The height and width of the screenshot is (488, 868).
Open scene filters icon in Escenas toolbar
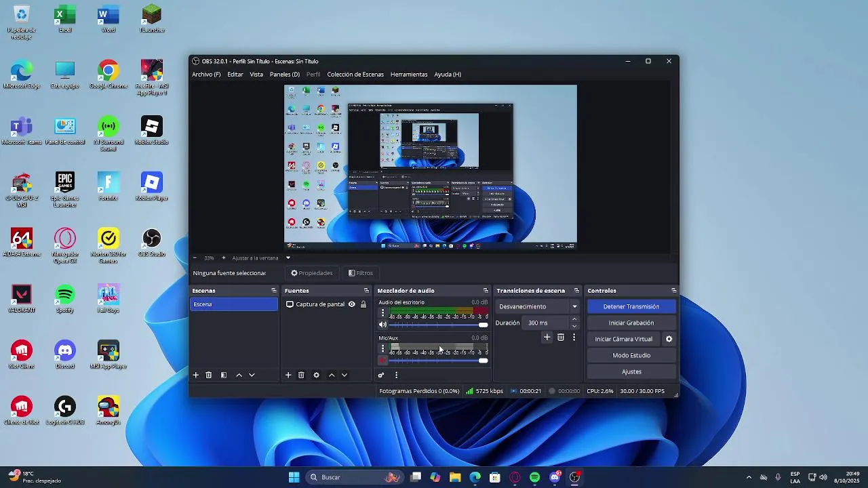point(224,375)
